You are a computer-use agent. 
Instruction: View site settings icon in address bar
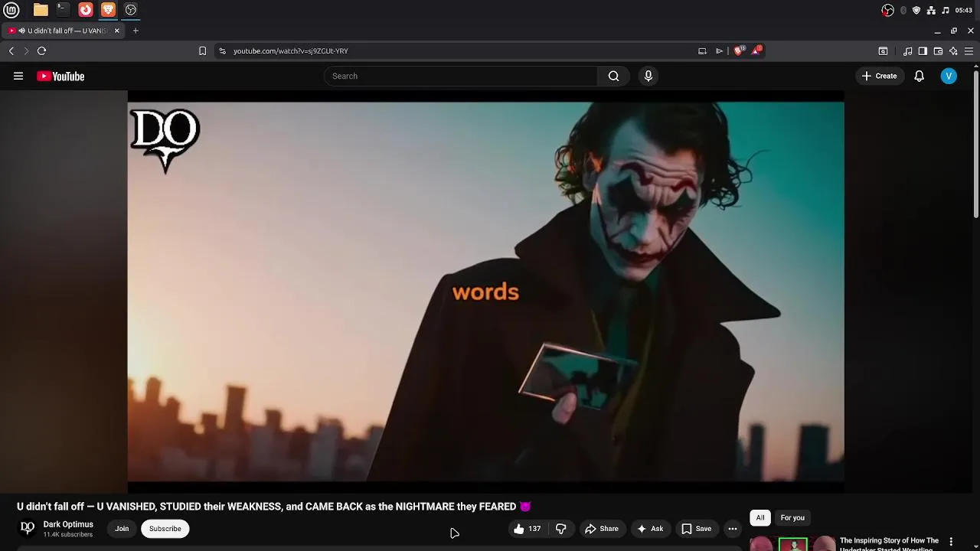point(223,51)
